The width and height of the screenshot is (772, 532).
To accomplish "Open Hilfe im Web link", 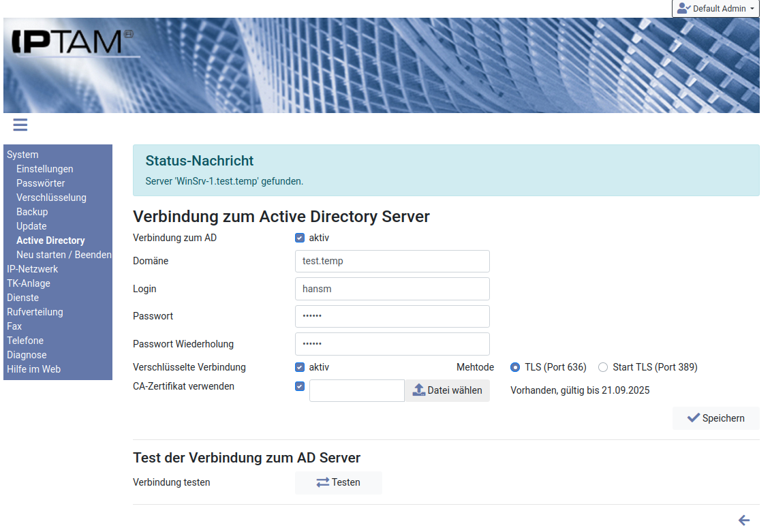I will pyautogui.click(x=33, y=369).
